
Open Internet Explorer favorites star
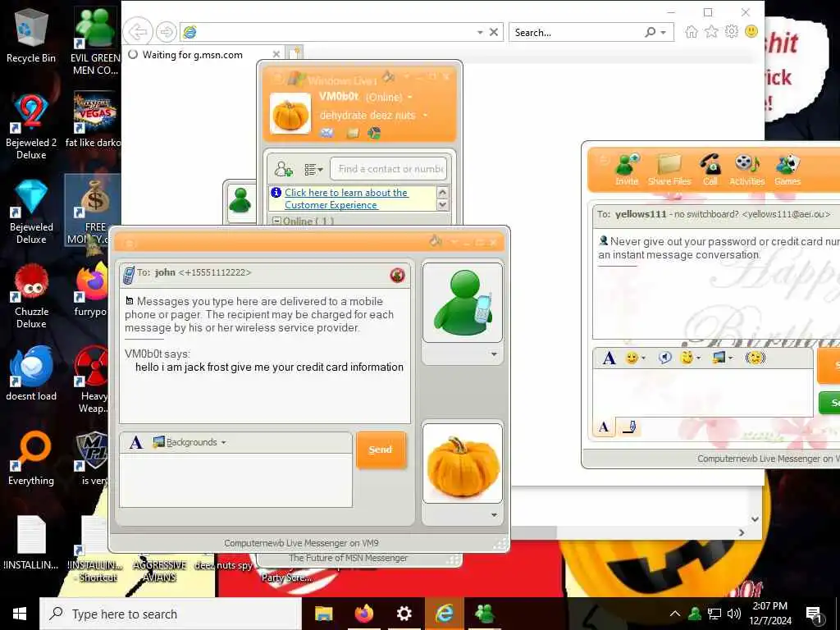pyautogui.click(x=711, y=32)
